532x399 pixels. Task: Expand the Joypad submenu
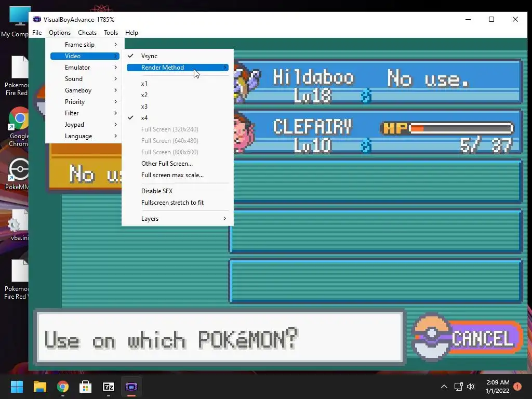(x=85, y=125)
